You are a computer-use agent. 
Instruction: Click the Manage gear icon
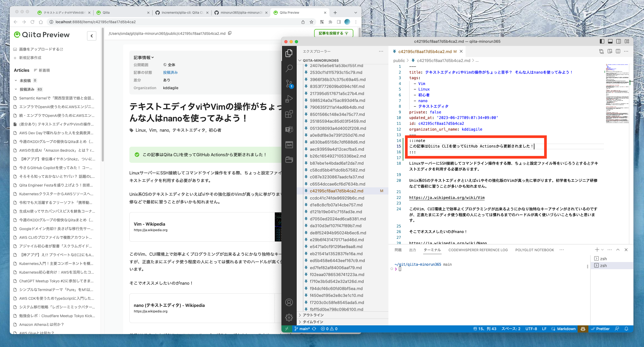[x=289, y=317]
